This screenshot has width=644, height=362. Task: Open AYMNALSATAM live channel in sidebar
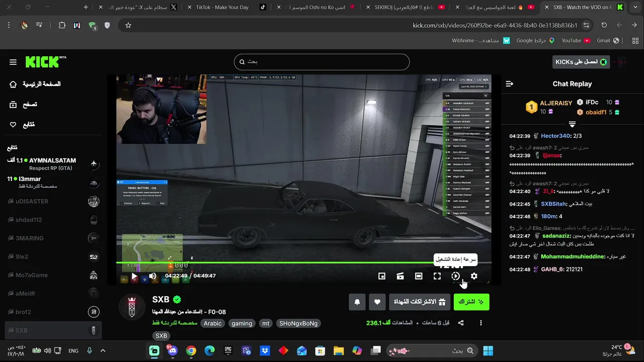point(53,164)
